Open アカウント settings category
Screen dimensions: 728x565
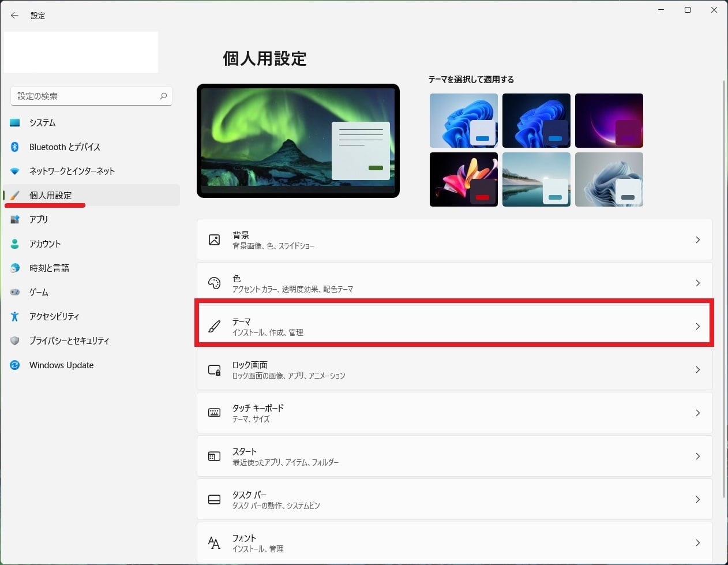92,244
